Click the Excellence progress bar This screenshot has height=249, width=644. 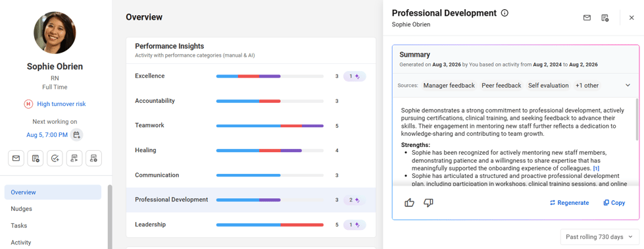pos(270,76)
